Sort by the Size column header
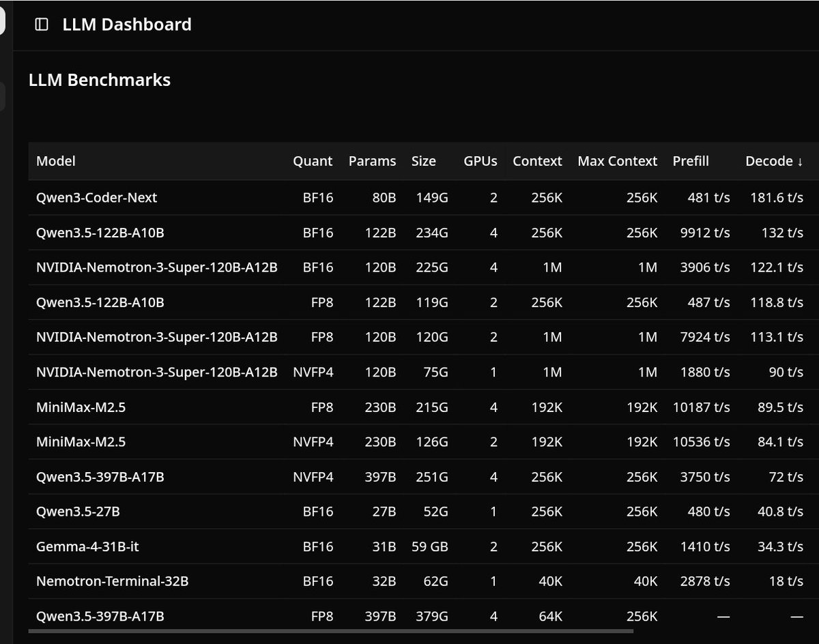Viewport: 819px width, 644px height. click(x=424, y=161)
